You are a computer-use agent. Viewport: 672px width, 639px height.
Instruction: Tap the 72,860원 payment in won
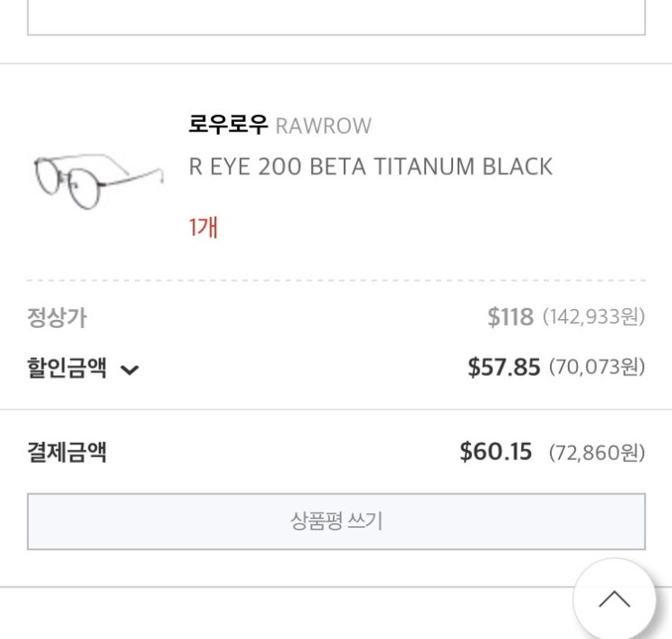597,452
